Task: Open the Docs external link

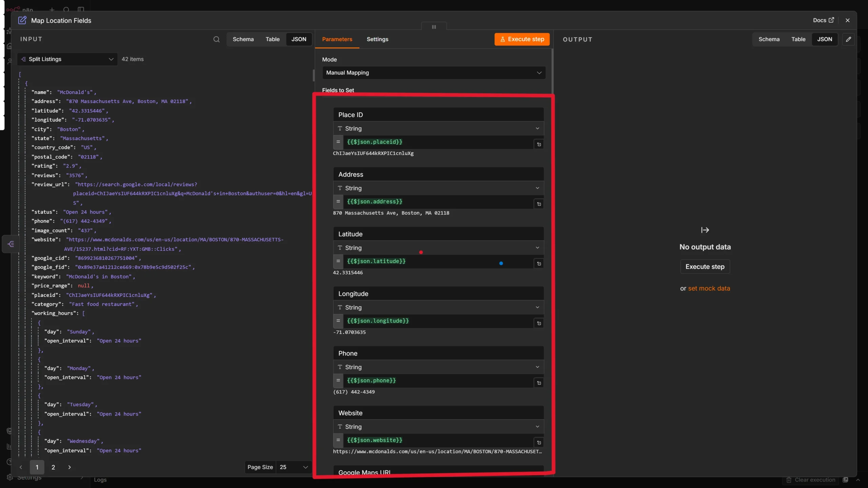Action: [823, 20]
